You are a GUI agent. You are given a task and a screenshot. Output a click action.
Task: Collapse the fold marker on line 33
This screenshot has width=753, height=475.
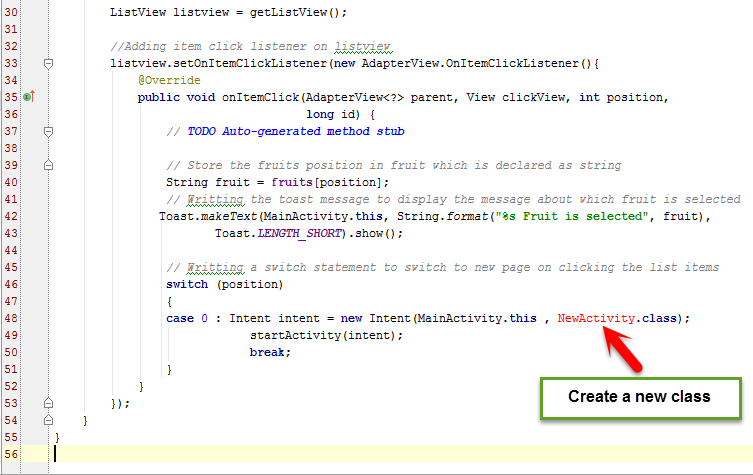pos(49,63)
